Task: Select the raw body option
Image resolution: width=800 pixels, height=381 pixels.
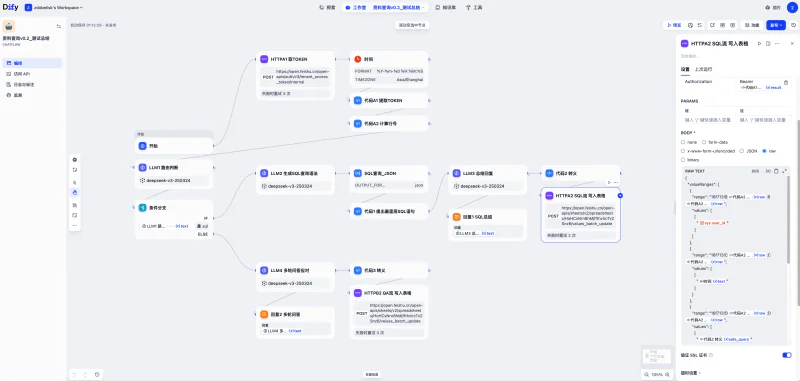Action: pyautogui.click(x=769, y=151)
